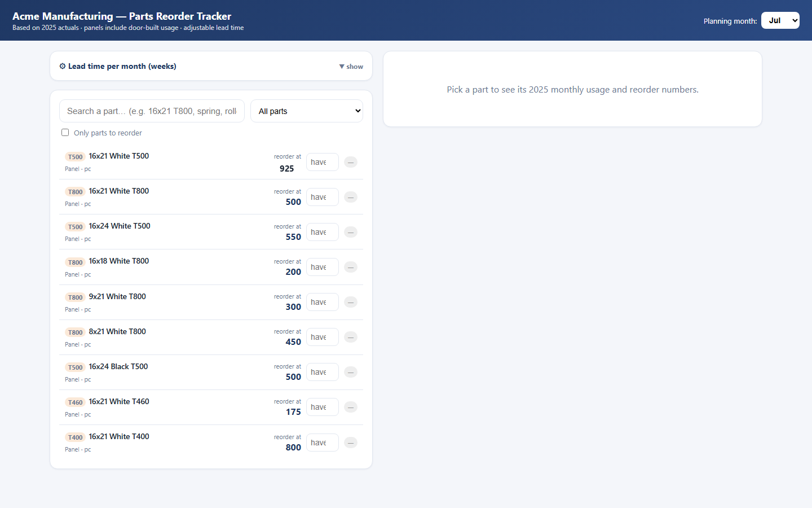Screen dimensions: 812x508
Task: Select the 16x21 White T500 part
Action: [x=211, y=162]
